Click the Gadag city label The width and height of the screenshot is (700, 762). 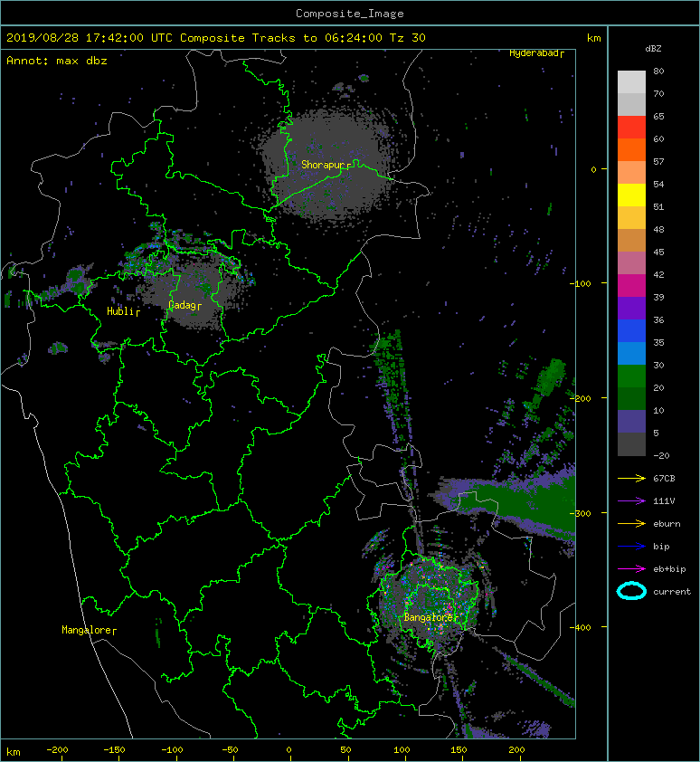point(182,305)
